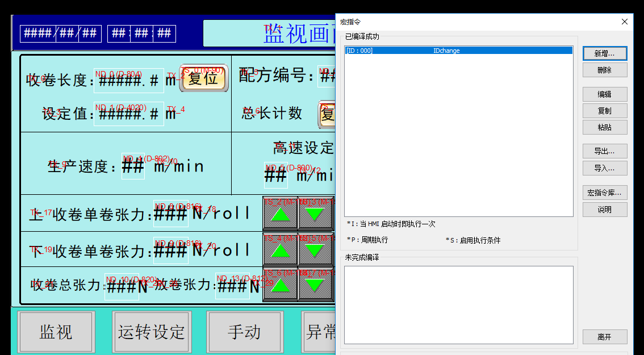Viewport: 644px width, 355px height.
Task: Open the 手动 manual screen
Action: click(244, 332)
